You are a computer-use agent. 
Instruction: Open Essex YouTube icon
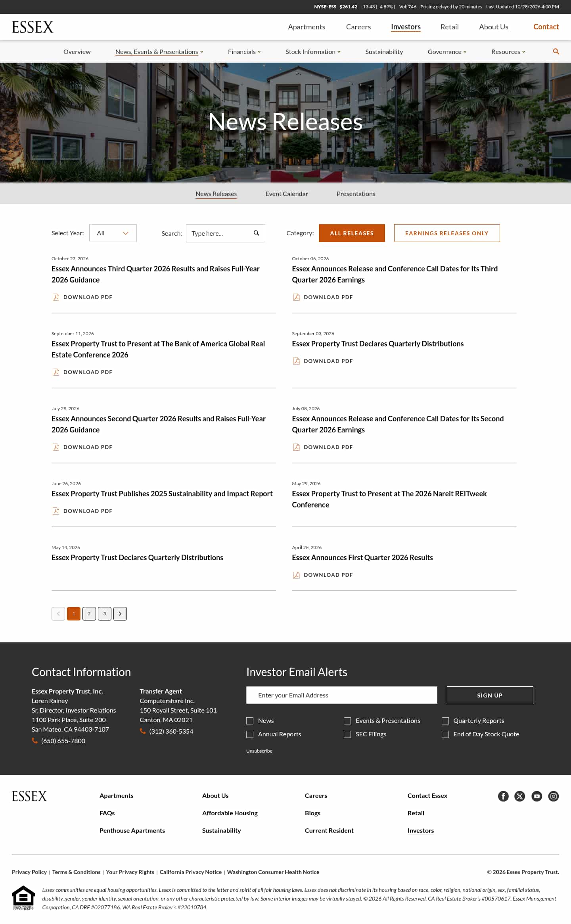click(x=537, y=796)
